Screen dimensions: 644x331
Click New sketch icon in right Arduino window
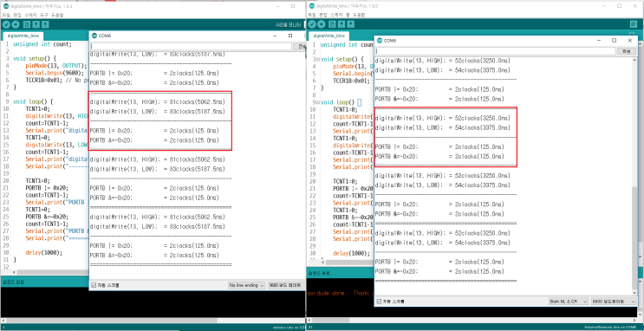[333, 24]
